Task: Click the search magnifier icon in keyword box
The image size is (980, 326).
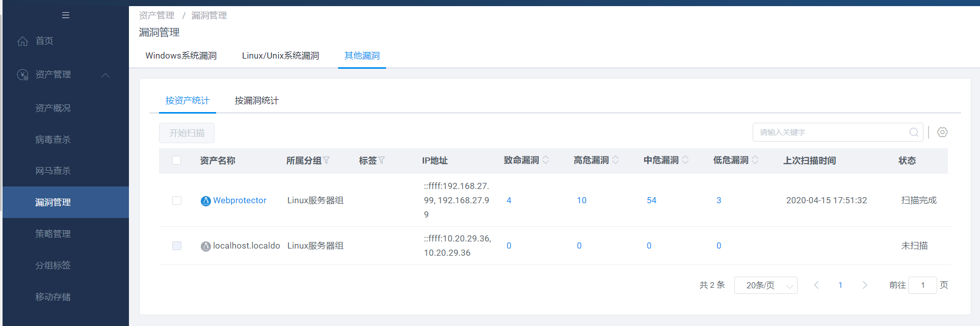Action: 914,132
